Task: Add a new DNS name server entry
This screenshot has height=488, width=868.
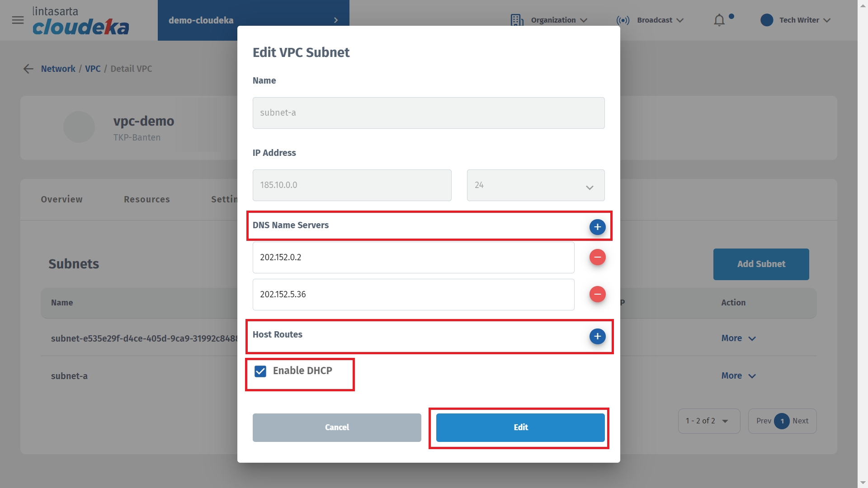Action: [597, 227]
